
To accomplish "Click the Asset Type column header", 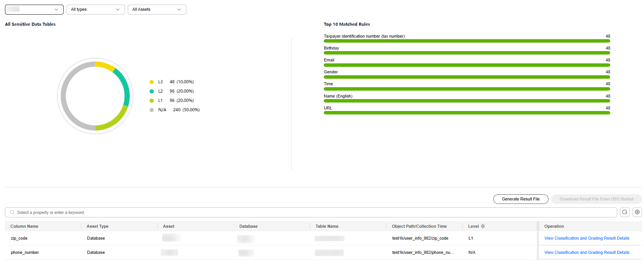I will click(x=97, y=226).
